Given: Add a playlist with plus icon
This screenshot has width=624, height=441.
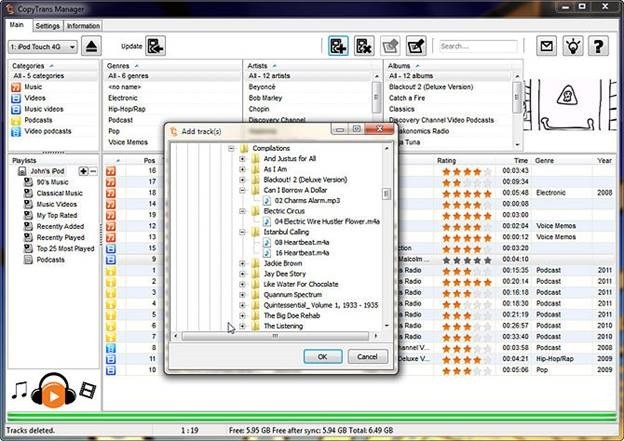Looking at the screenshot, I should pos(83,171).
